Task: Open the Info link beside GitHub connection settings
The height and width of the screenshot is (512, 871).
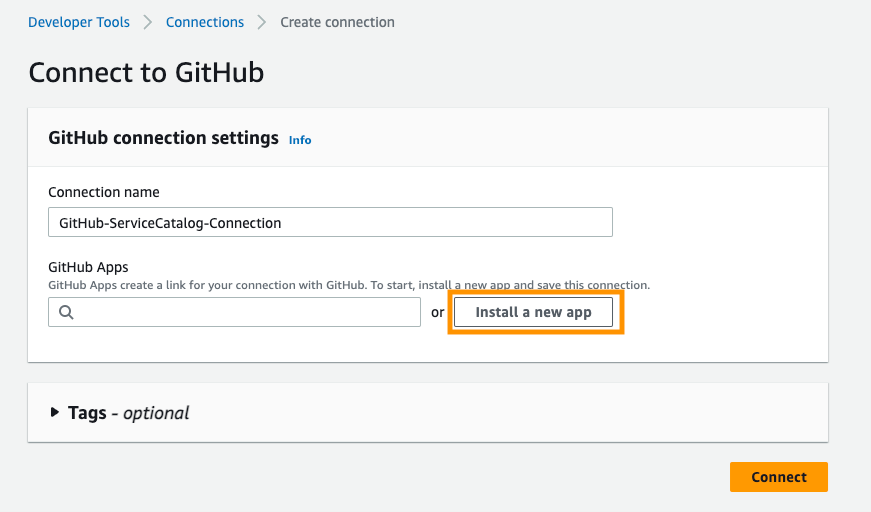Action: (x=300, y=140)
